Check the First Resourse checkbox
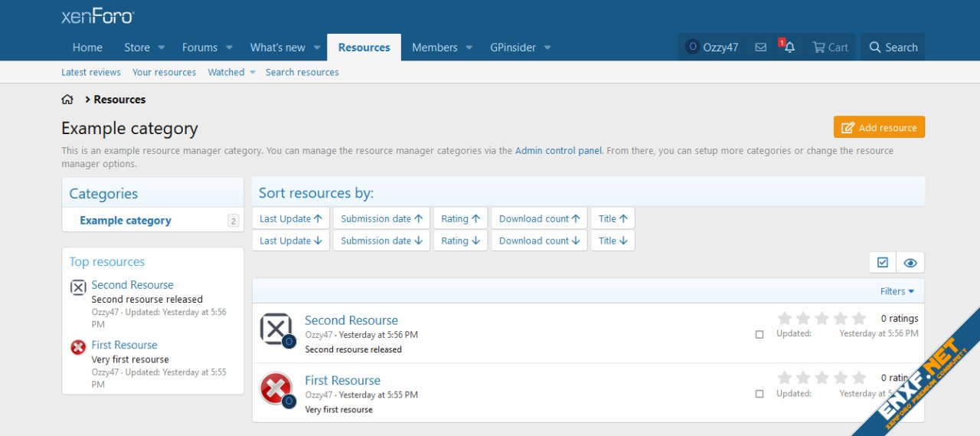The image size is (980, 436). [x=759, y=394]
